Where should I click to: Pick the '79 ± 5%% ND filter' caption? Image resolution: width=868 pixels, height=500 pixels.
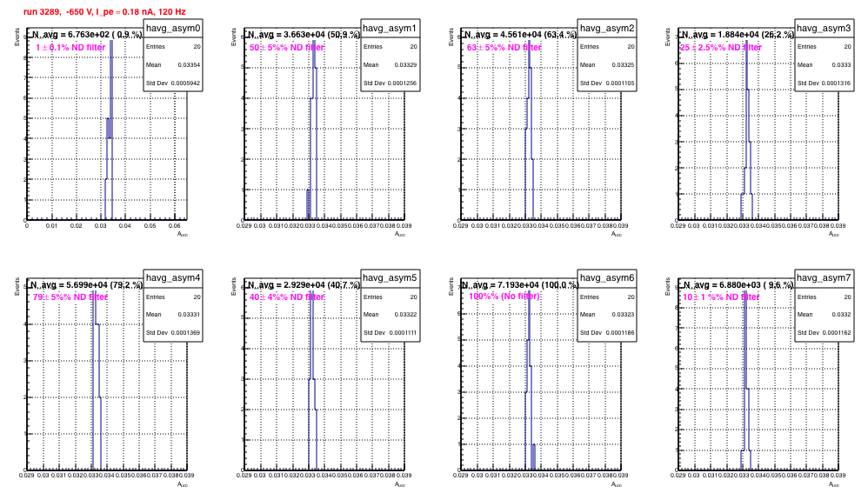pyautogui.click(x=70, y=297)
